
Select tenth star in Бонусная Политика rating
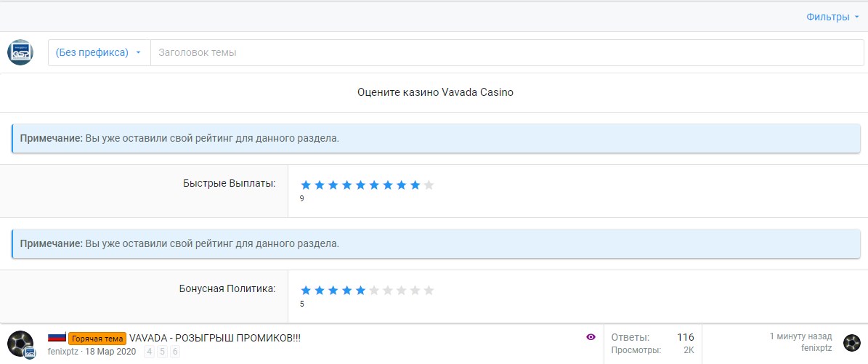point(429,291)
